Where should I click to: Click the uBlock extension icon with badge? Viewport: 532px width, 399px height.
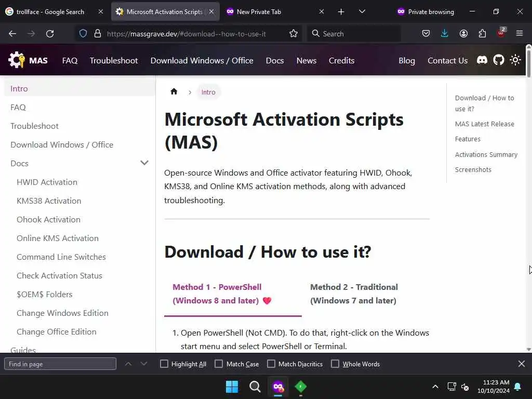(x=501, y=33)
